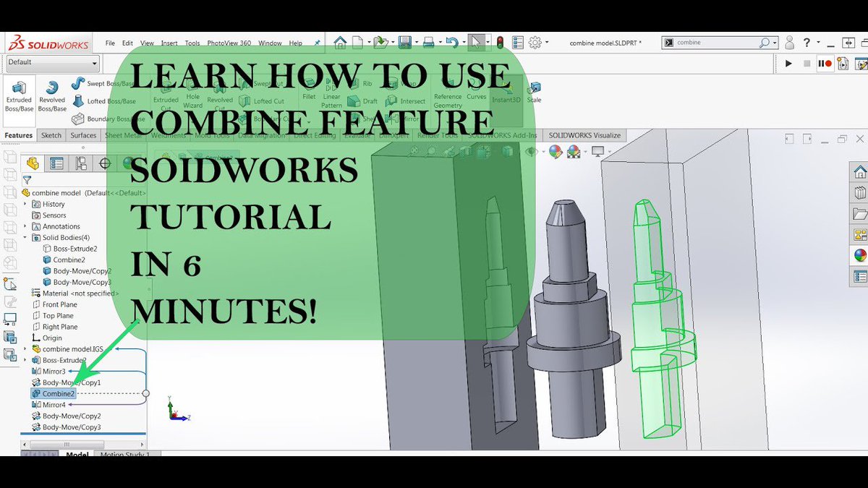Click the pin icon next to Help menu
The width and height of the screenshot is (868, 488).
(317, 43)
